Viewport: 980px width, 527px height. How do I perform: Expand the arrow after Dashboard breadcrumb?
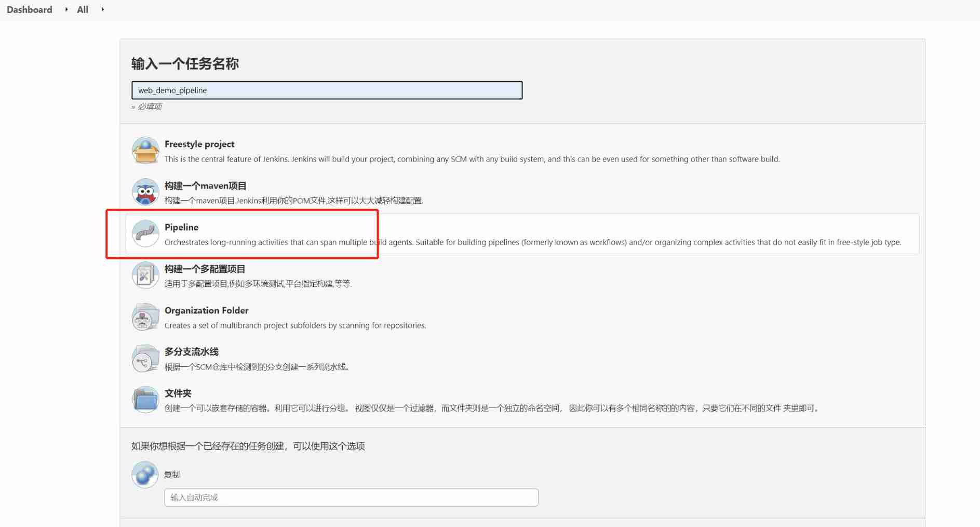(66, 9)
